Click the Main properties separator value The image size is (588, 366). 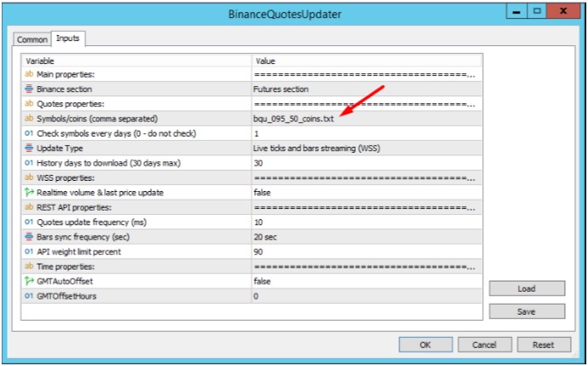tap(367, 74)
